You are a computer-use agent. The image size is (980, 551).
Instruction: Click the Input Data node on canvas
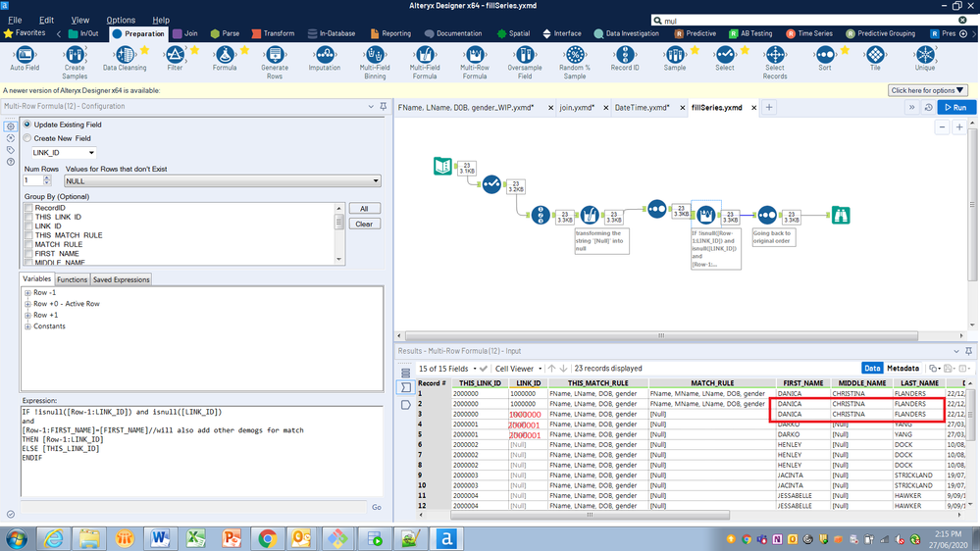click(442, 166)
